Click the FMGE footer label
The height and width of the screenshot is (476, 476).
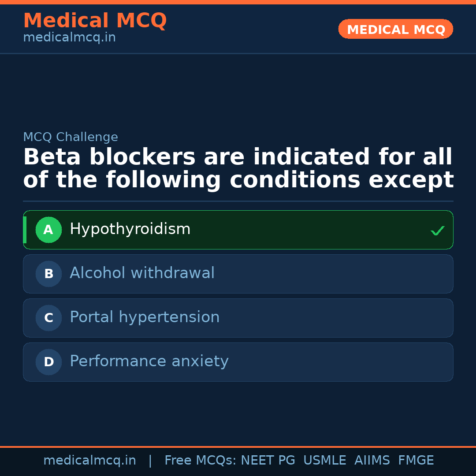coord(416,461)
